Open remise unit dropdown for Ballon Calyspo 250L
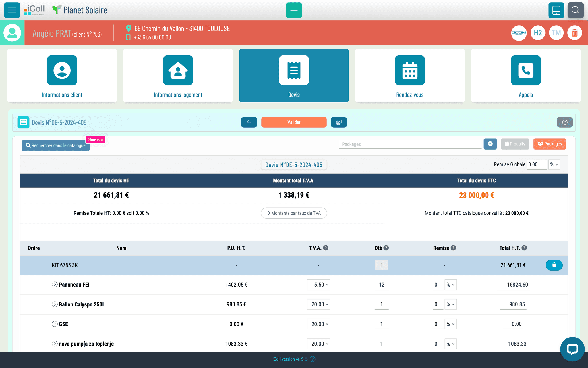The width and height of the screenshot is (588, 368). point(450,304)
